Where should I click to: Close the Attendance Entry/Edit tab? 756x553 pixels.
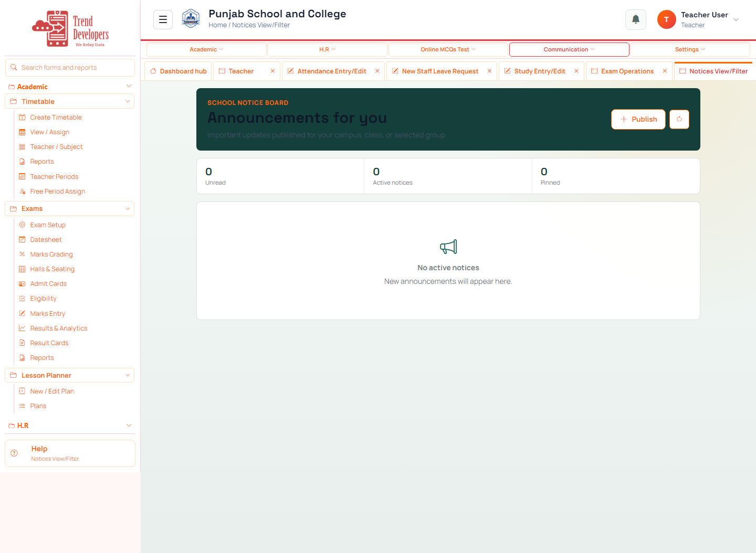[377, 71]
